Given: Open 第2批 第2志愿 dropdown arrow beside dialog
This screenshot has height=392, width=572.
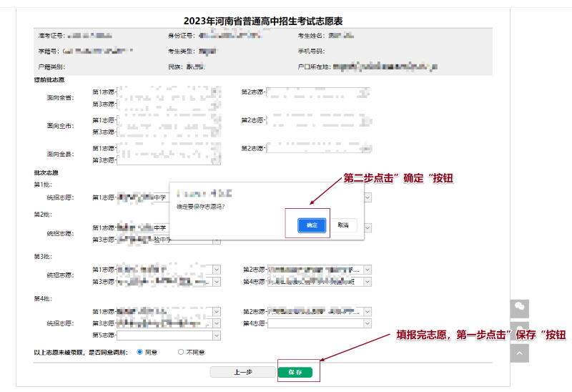Looking at the screenshot, I should (368, 227).
